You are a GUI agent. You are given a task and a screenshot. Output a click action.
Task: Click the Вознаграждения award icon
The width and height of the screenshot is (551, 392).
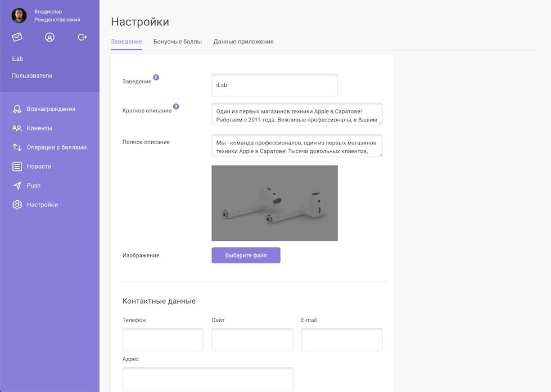pos(17,109)
